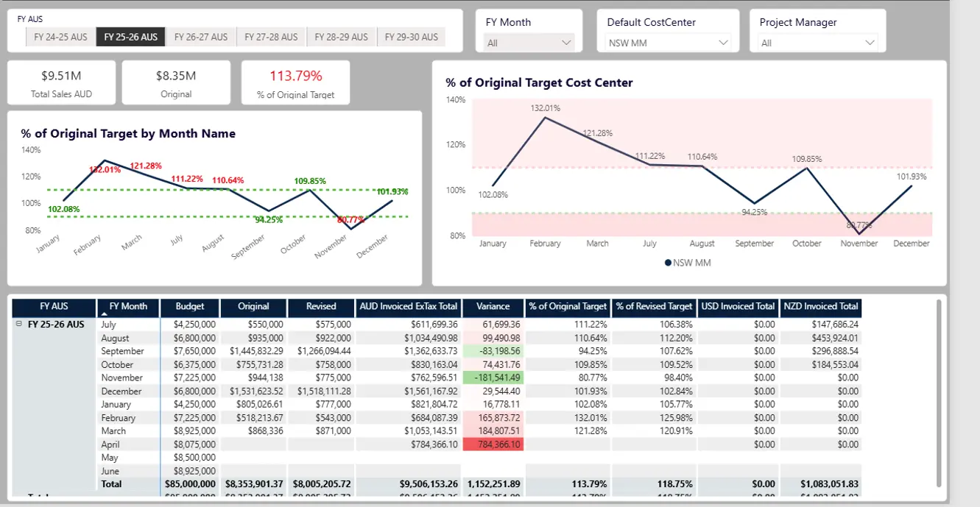
Task: Select the % of Original Target card
Action: (296, 82)
